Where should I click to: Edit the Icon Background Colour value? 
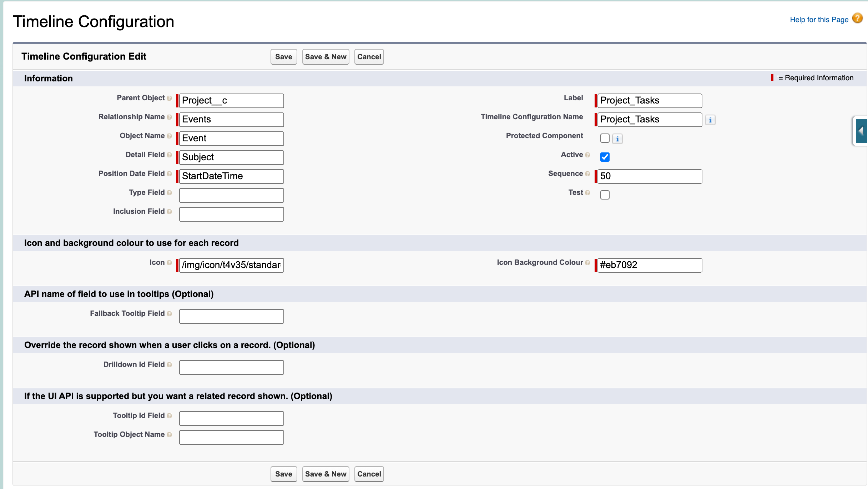pos(649,265)
